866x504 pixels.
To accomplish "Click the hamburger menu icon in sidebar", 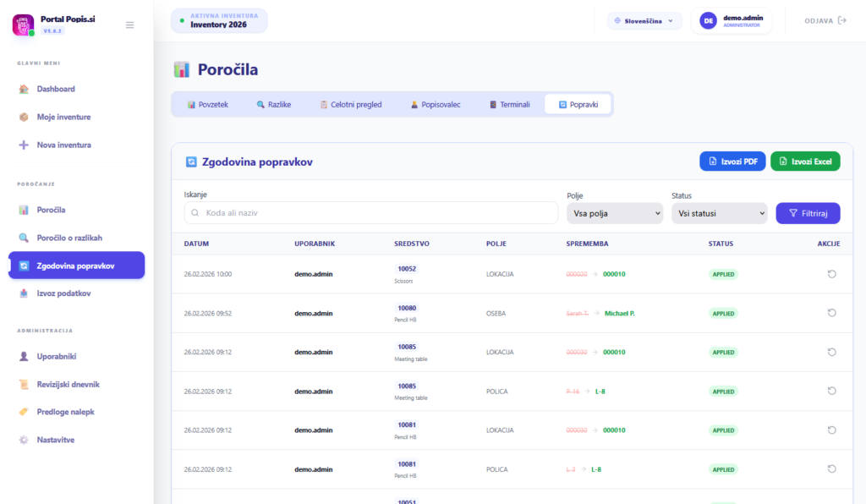I will point(129,25).
